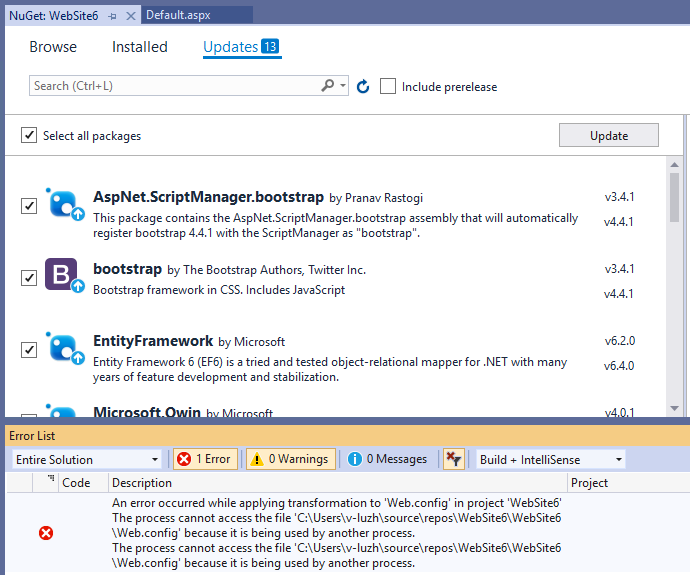
Task: Enable Include prerelease checkbox
Action: (388, 86)
